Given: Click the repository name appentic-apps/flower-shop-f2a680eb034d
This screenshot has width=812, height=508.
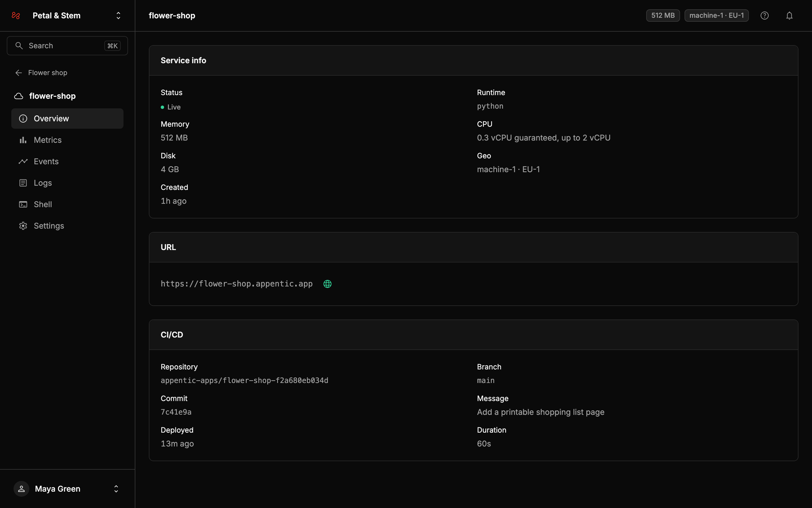Looking at the screenshot, I should [244, 380].
